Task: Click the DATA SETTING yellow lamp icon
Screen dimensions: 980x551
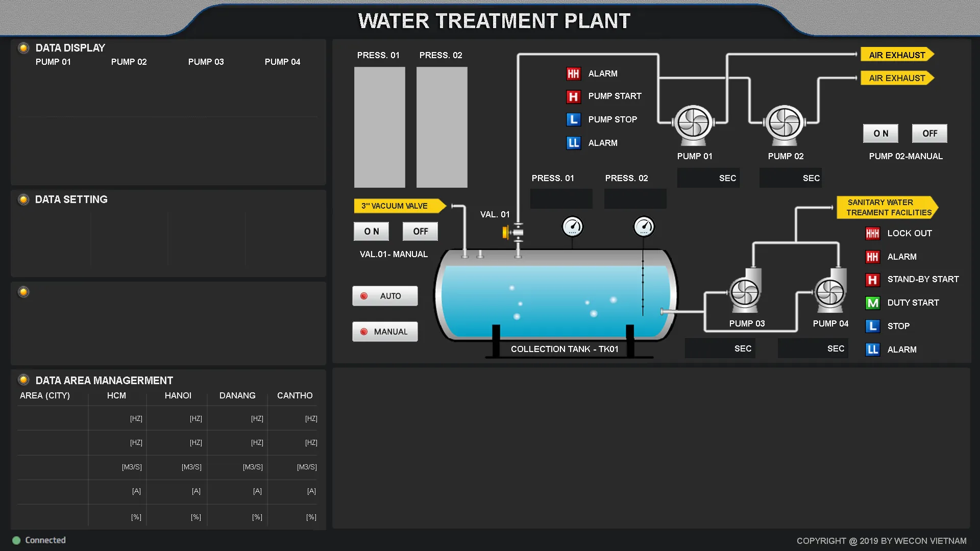Action: (x=23, y=199)
